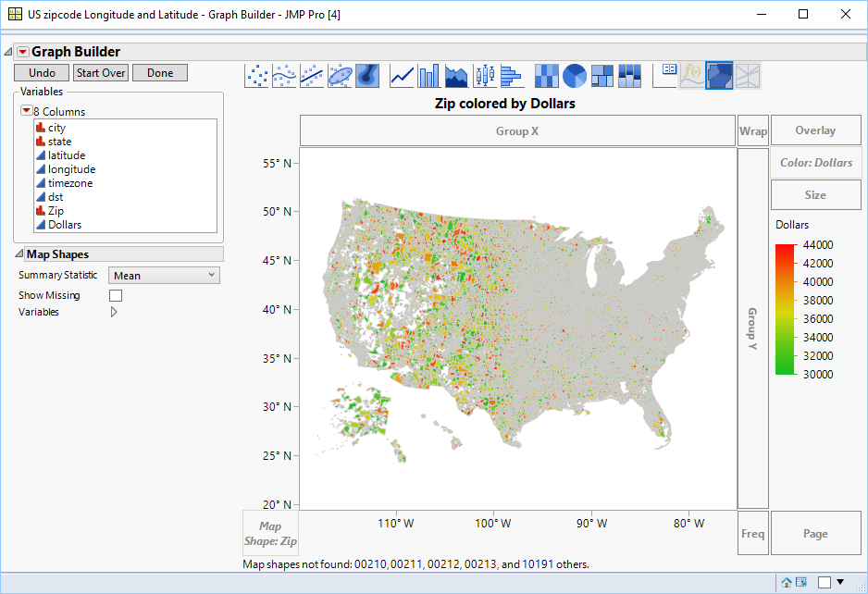Select the longitude column in the list
This screenshot has width=868, height=594.
[71, 169]
